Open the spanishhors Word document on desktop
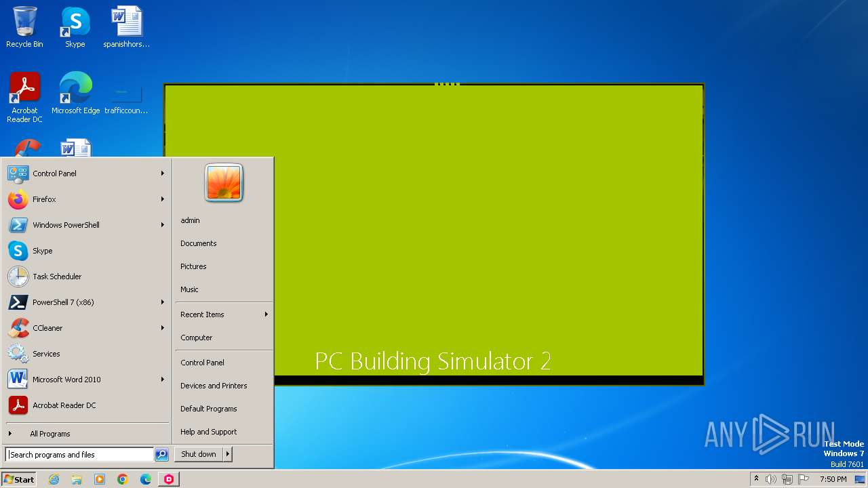 point(126,27)
